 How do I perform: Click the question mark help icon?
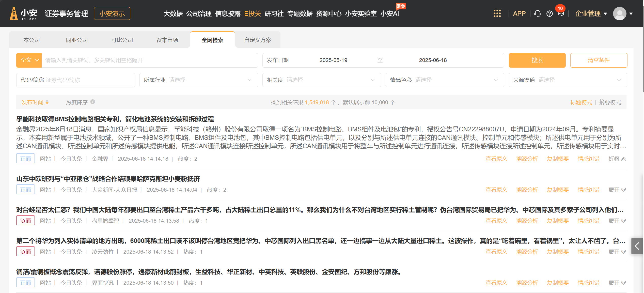coord(549,14)
